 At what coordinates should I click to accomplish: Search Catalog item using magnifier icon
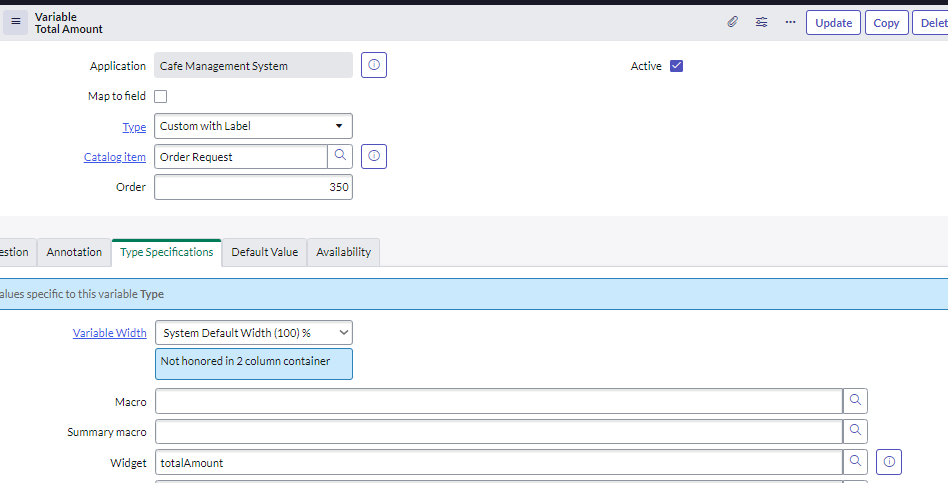coord(340,156)
